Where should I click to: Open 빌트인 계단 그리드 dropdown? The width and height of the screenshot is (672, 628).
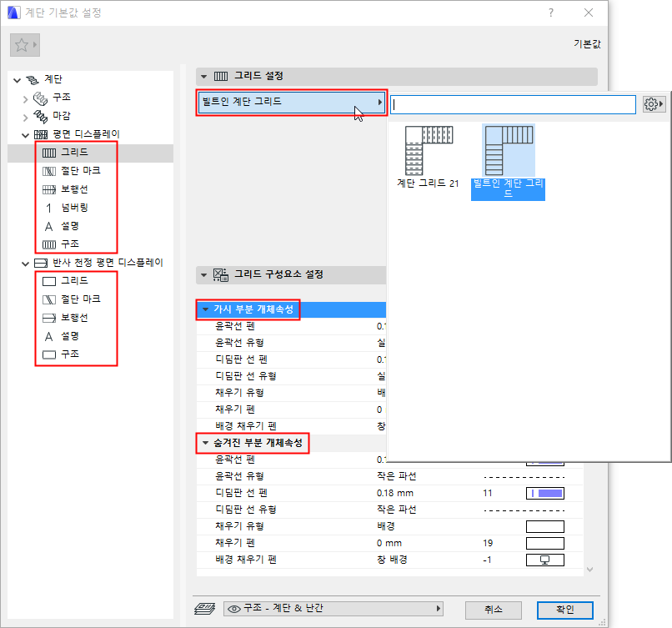tap(292, 102)
